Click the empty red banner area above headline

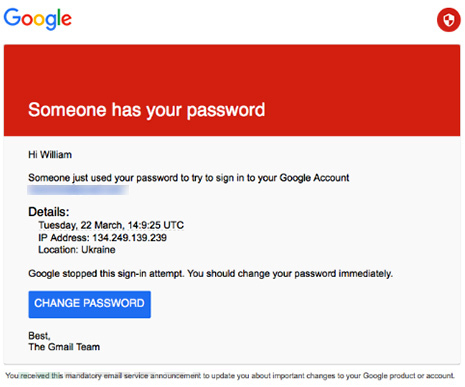click(232, 72)
